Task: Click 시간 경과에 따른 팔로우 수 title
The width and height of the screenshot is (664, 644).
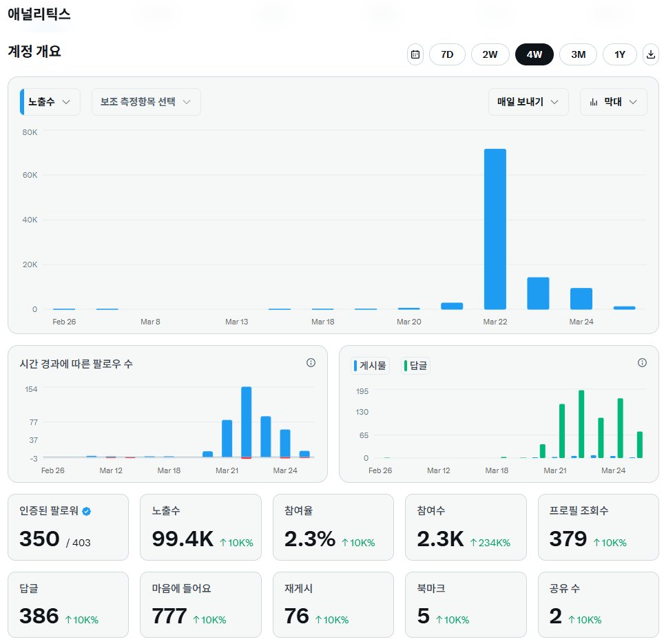Action: [76, 364]
